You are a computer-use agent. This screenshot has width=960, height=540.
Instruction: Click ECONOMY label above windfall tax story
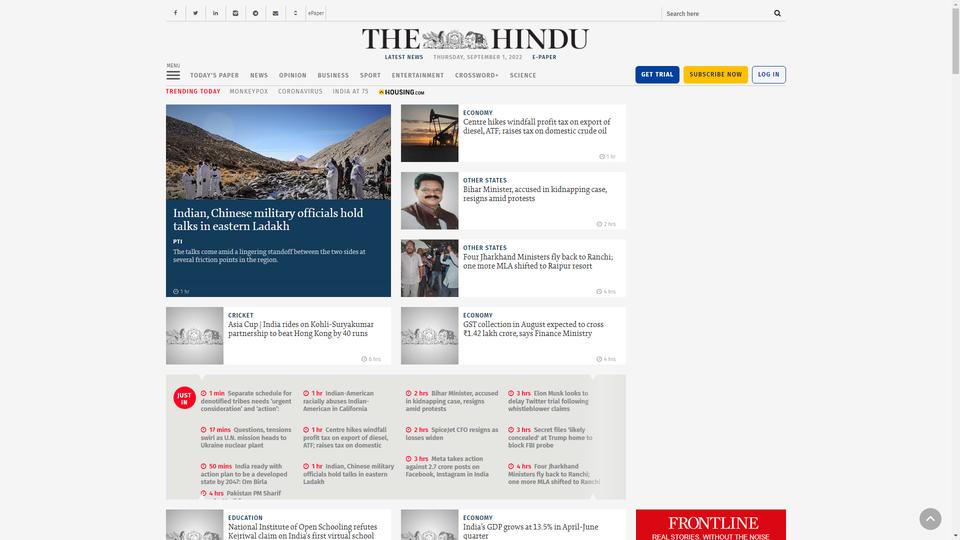click(x=478, y=113)
